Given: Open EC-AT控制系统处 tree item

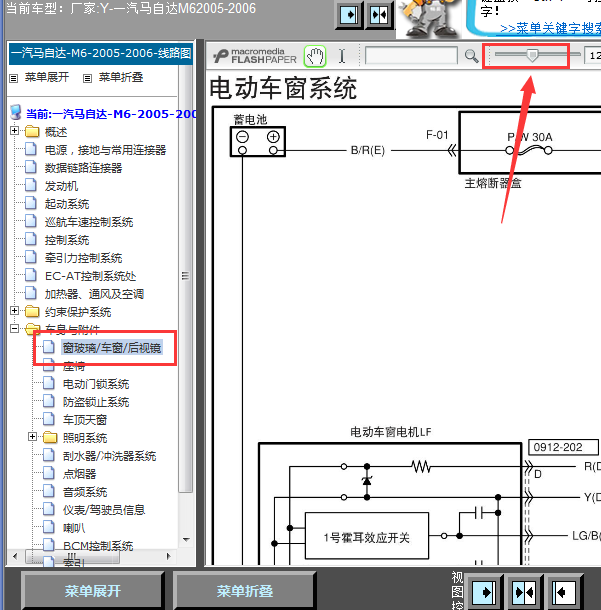Looking at the screenshot, I should [90, 276].
